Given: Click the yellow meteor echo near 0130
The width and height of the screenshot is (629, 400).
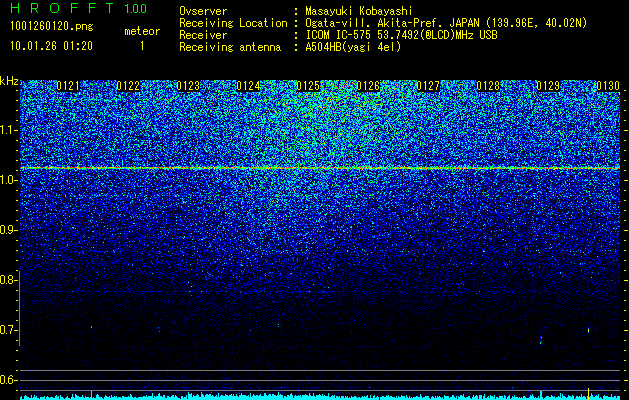Looking at the screenshot, I should point(588,330).
